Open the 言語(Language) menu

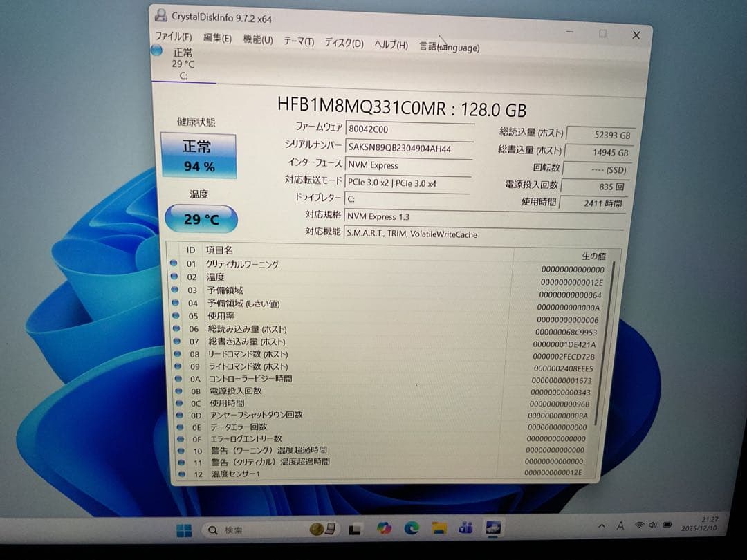[x=449, y=44]
